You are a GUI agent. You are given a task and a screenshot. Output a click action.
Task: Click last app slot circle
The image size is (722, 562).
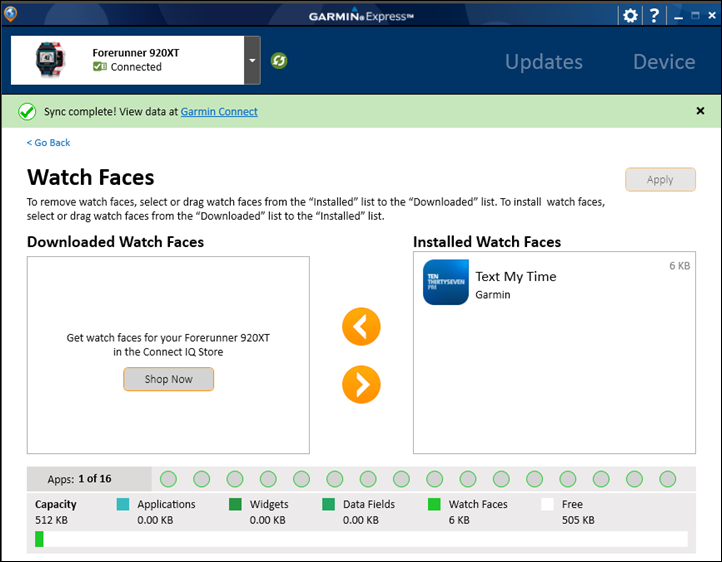tap(668, 479)
